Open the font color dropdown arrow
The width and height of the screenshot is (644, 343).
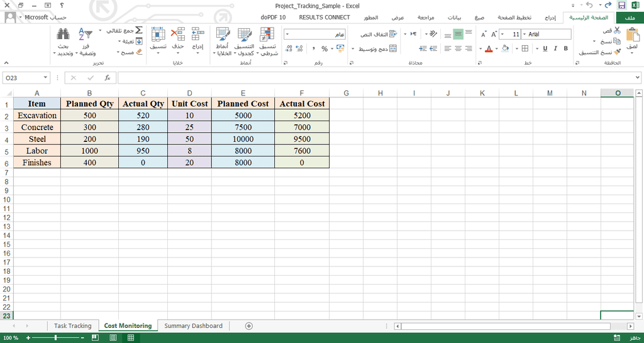click(480, 48)
